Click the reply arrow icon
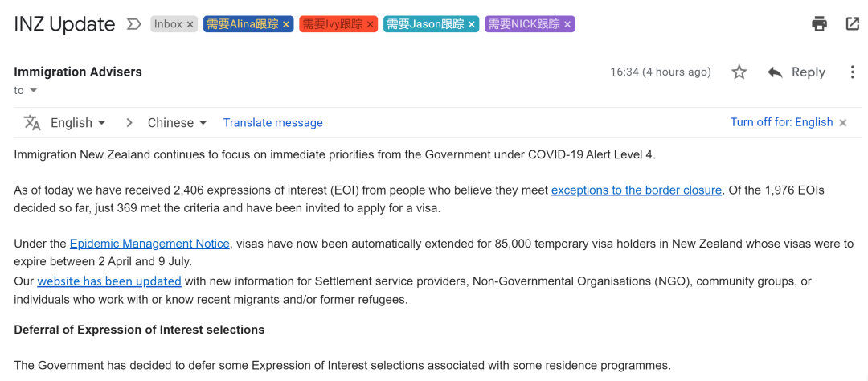 775,72
